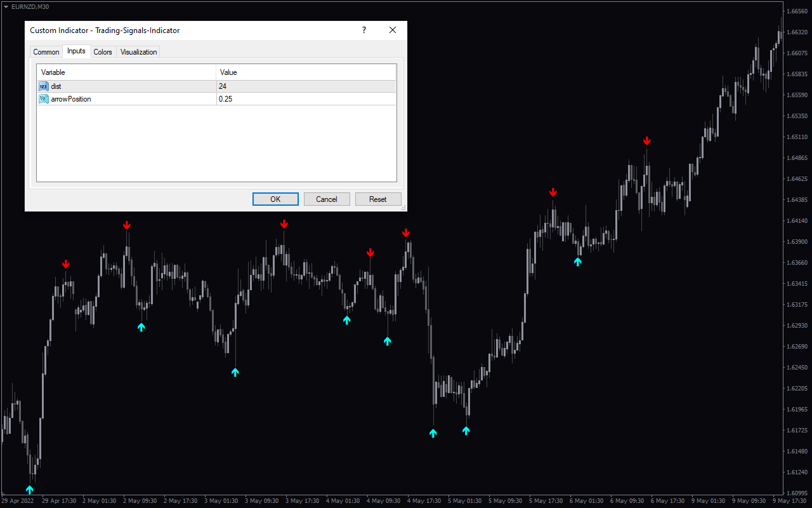Screen dimensions: 812x508
Task: Select the dist value 24 cell
Action: click(x=306, y=86)
